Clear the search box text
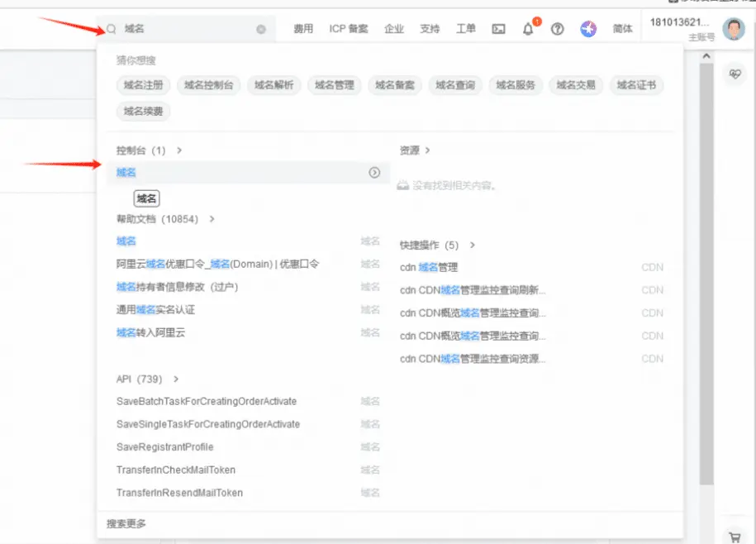756x544 pixels. pos(261,30)
